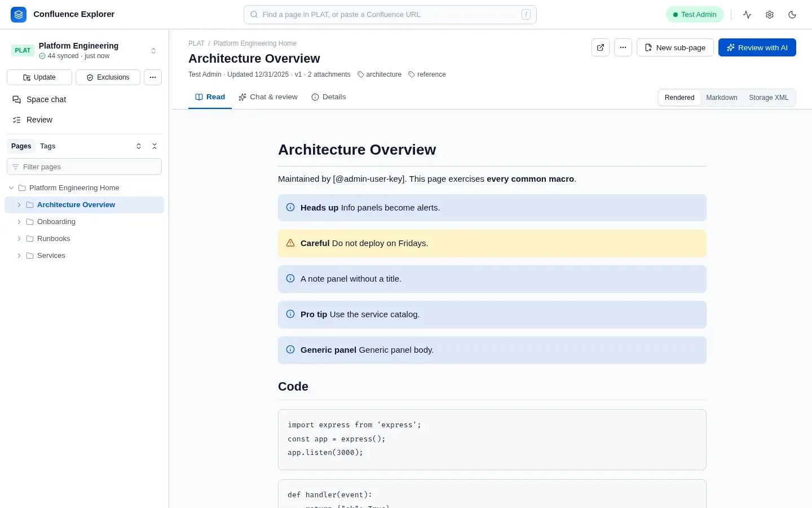The image size is (812, 508).
Task: Expand the Architecture Overview tree node
Action: (19, 205)
